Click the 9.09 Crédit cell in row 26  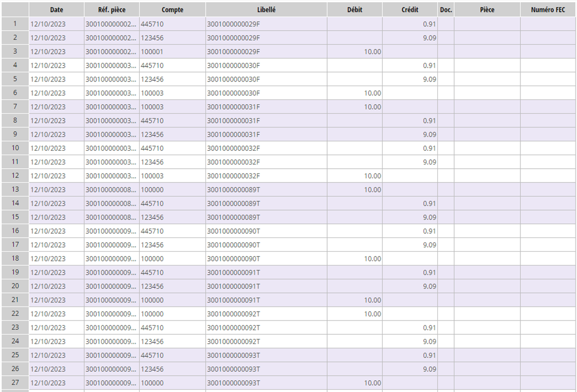410,369
